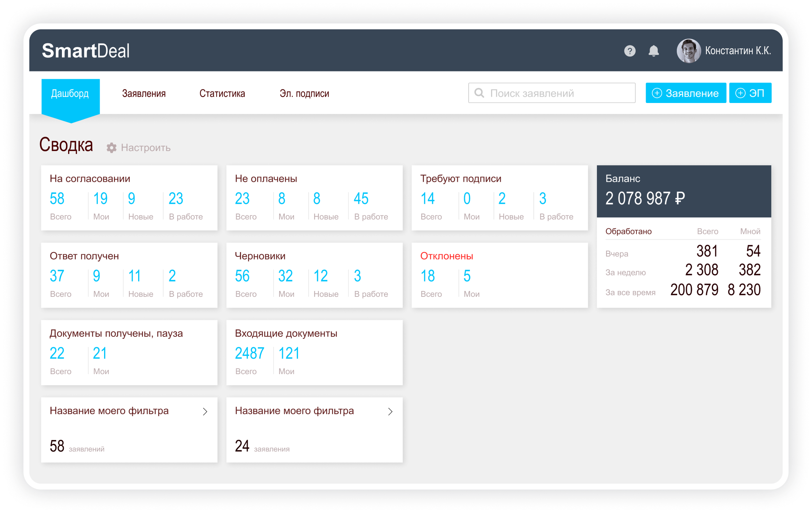Viewport: 812px width, 513px height.
Task: Click the gear icon next to Настроить
Action: coord(111,148)
